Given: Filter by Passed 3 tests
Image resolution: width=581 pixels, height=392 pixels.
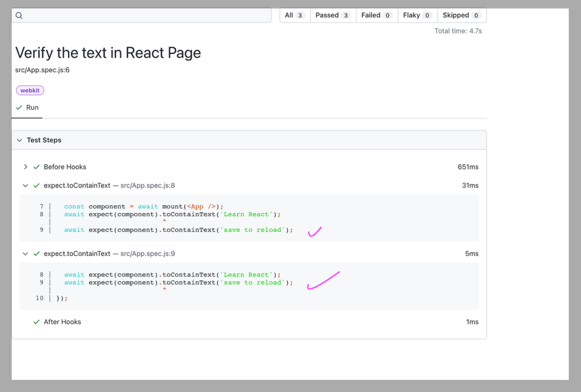Looking at the screenshot, I should coord(333,15).
